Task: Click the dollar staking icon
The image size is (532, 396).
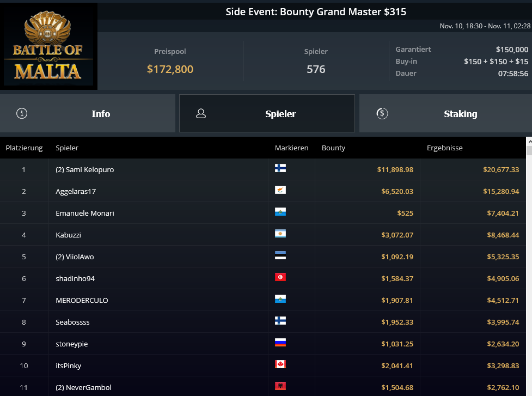Action: [x=382, y=113]
